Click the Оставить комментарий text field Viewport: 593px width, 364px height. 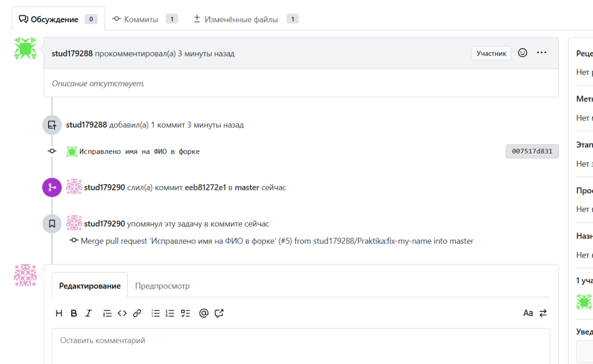301,345
